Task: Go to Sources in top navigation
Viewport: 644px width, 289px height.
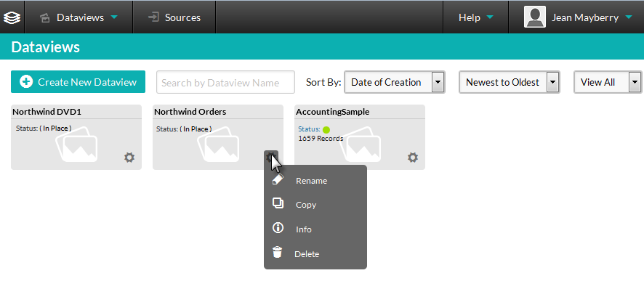Action: 174,17
